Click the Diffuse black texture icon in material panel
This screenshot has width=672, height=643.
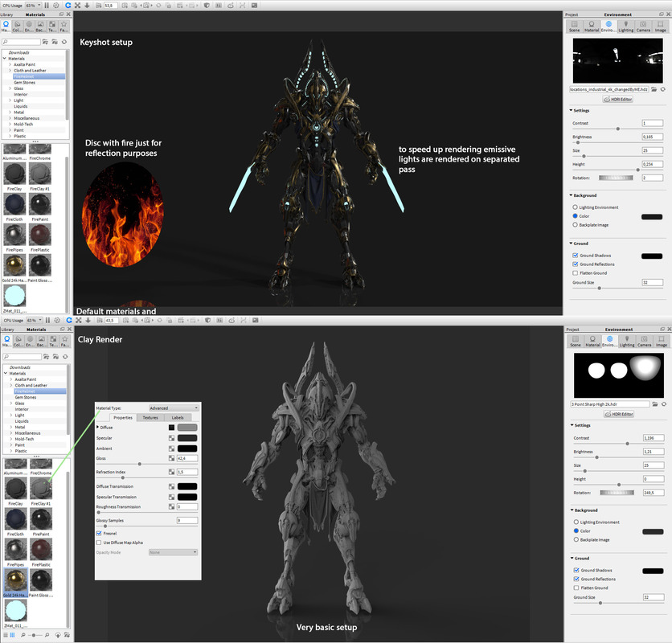coord(171,428)
